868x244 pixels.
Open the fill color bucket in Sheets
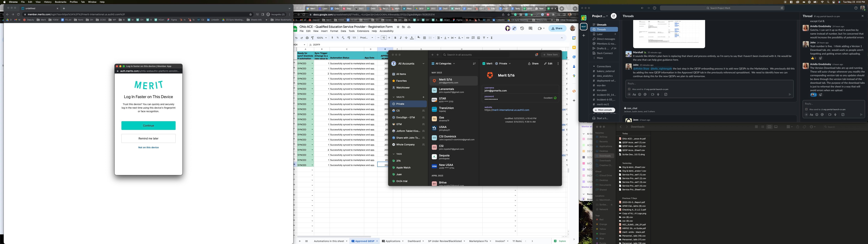(x=419, y=38)
